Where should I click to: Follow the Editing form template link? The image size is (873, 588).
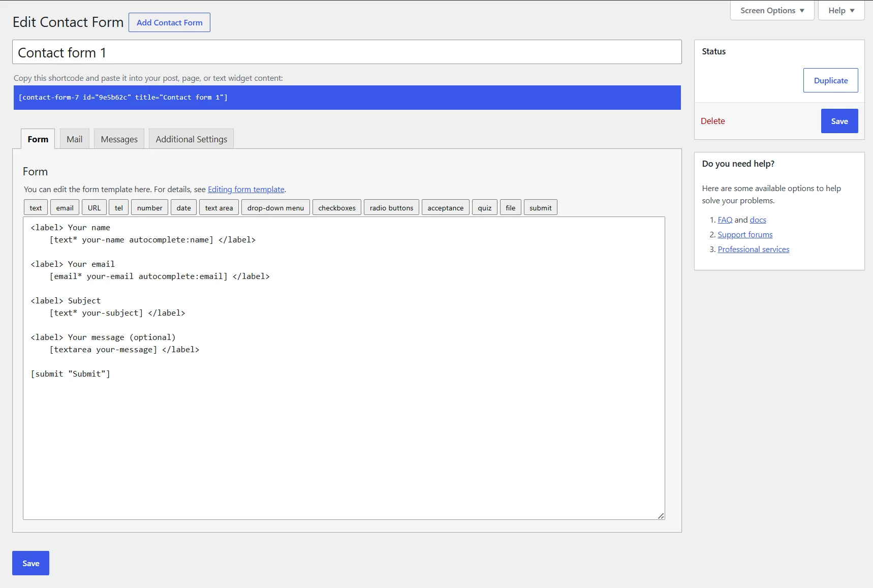tap(246, 189)
